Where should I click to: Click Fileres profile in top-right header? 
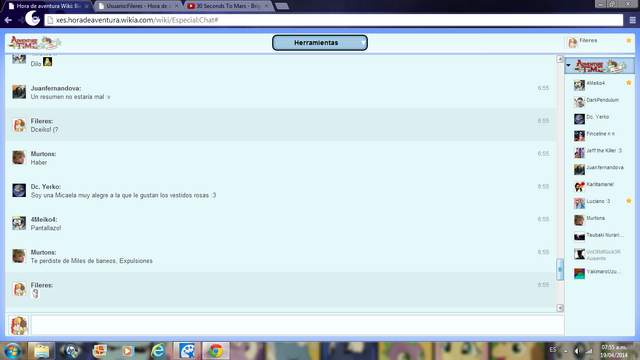click(x=583, y=42)
